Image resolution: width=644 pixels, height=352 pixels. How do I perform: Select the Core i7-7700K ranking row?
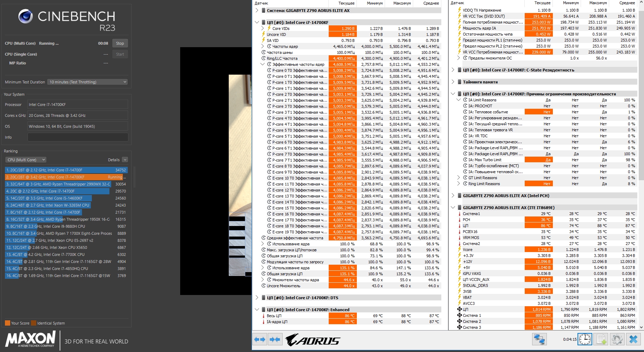click(x=66, y=254)
